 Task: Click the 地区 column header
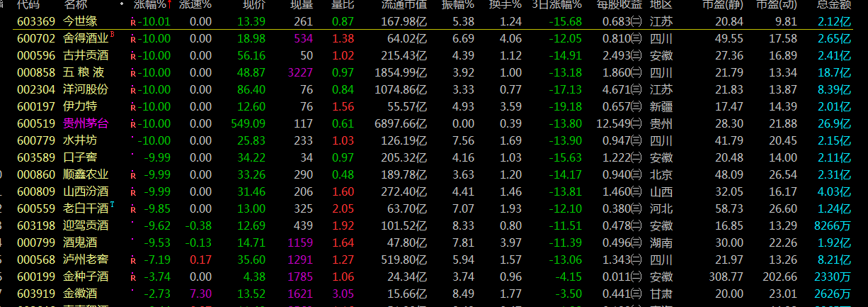pos(661,4)
